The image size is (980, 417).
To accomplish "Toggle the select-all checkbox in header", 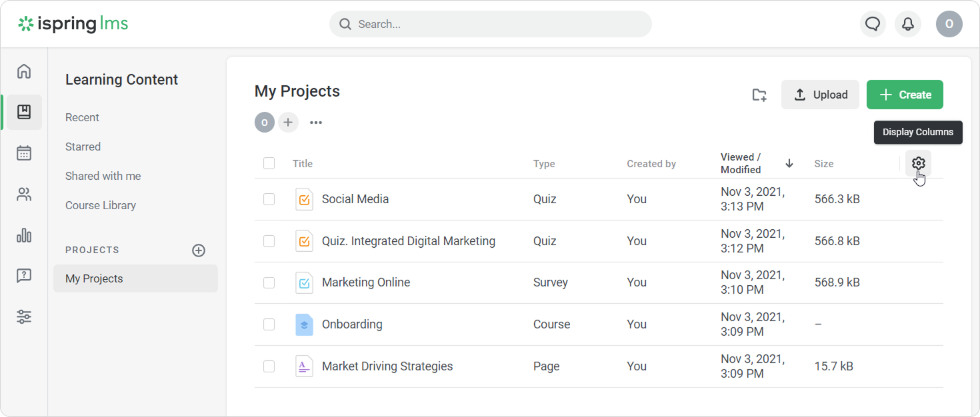I will [x=269, y=163].
